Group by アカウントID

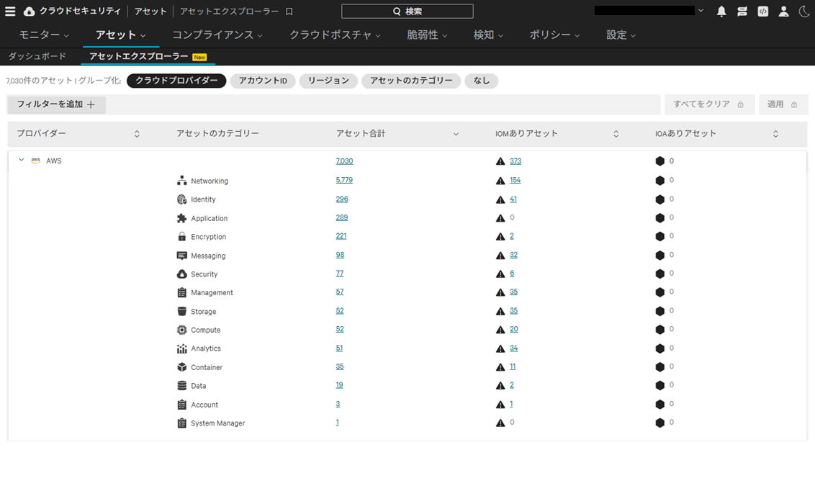263,81
